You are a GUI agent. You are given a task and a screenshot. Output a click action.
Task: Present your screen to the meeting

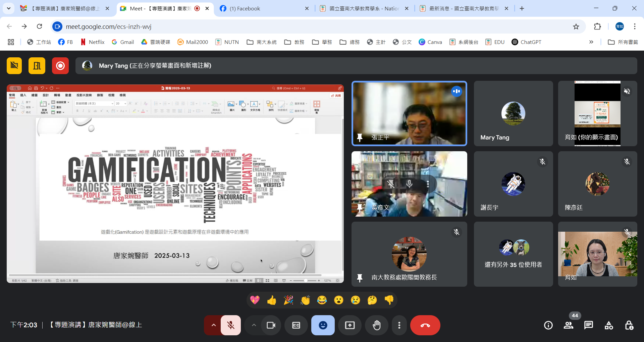(x=350, y=325)
